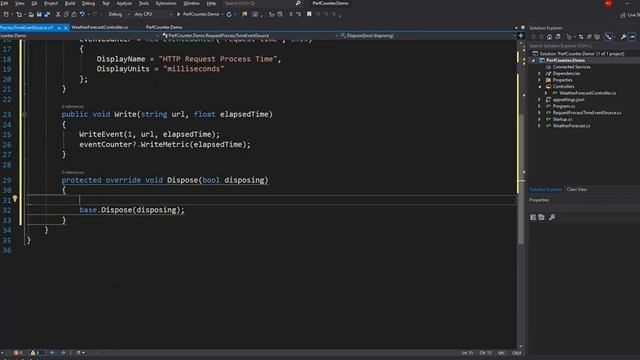Screen dimensions: 640x360
Task: Open the View menu
Action: 20,3
